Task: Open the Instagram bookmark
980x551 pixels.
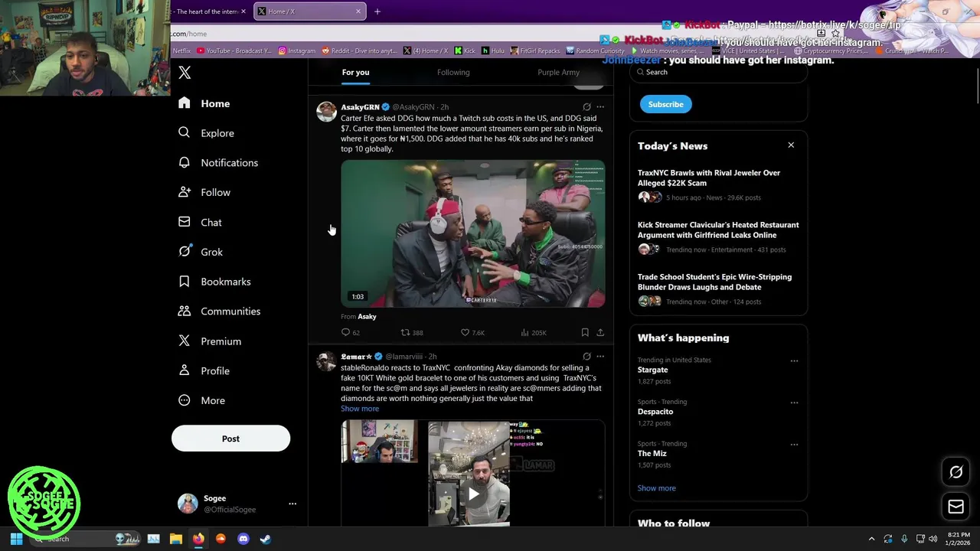Action: (296, 51)
